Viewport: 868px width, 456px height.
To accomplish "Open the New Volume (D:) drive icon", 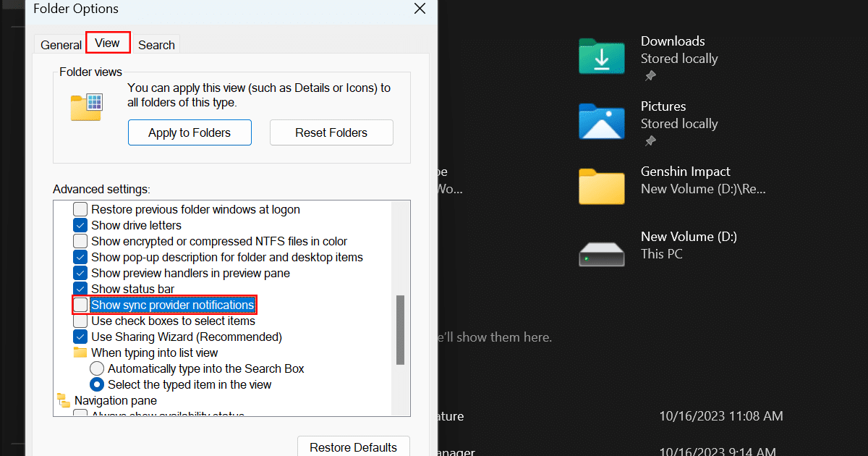I will click(x=601, y=252).
